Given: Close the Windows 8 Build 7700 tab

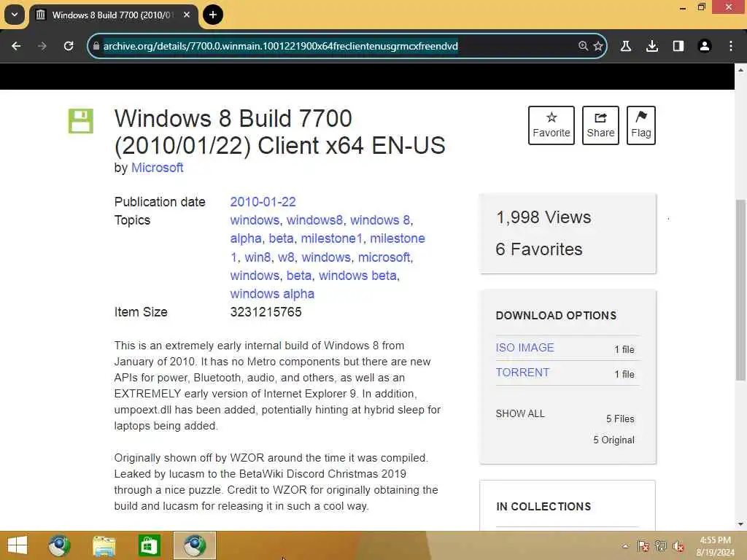Looking at the screenshot, I should pyautogui.click(x=187, y=15).
